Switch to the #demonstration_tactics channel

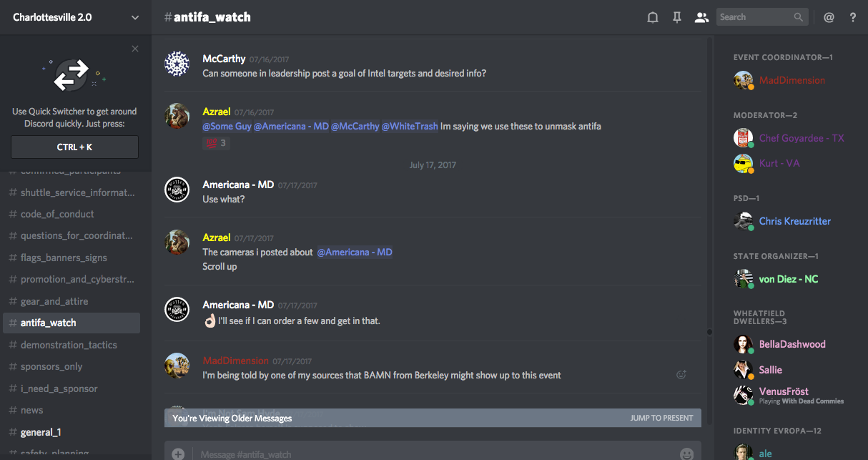click(x=69, y=345)
